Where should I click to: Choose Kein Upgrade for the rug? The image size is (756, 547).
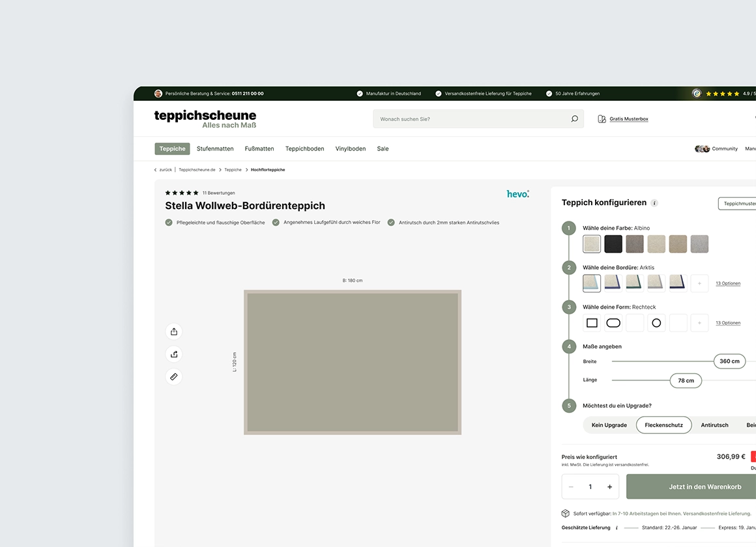tap(609, 425)
